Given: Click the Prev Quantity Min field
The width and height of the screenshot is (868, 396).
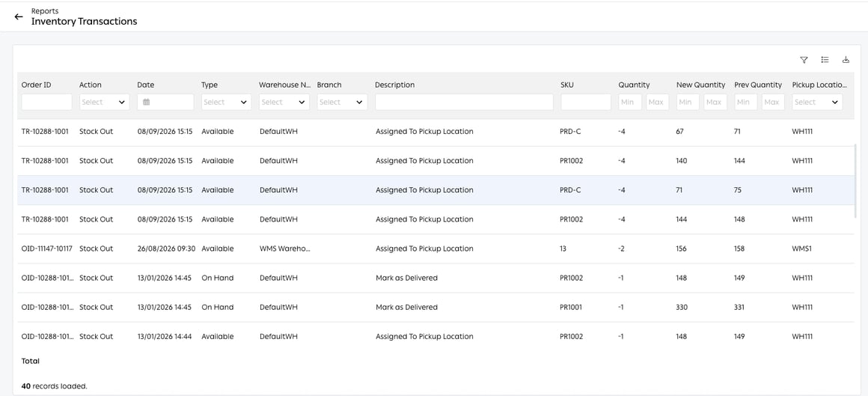Looking at the screenshot, I should [746, 102].
